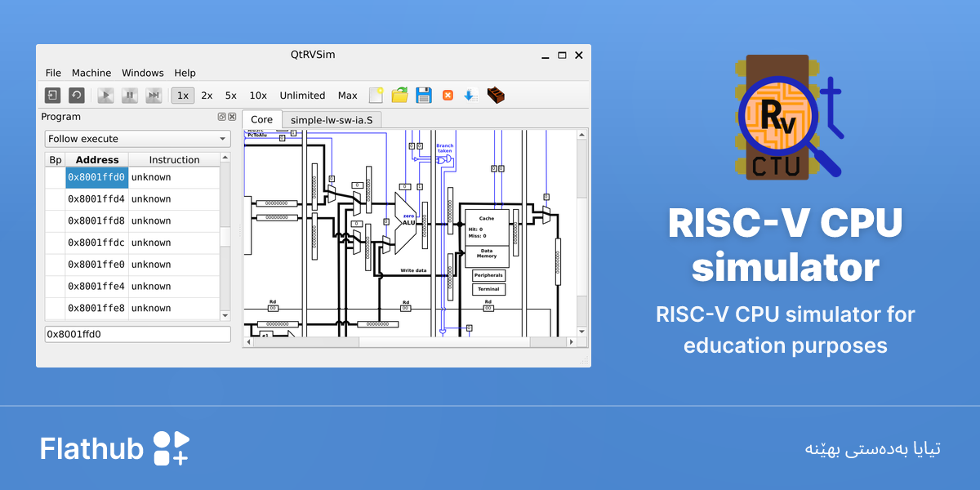The height and width of the screenshot is (490, 980).
Task: Click the ALU block in diagram
Action: coord(407,222)
